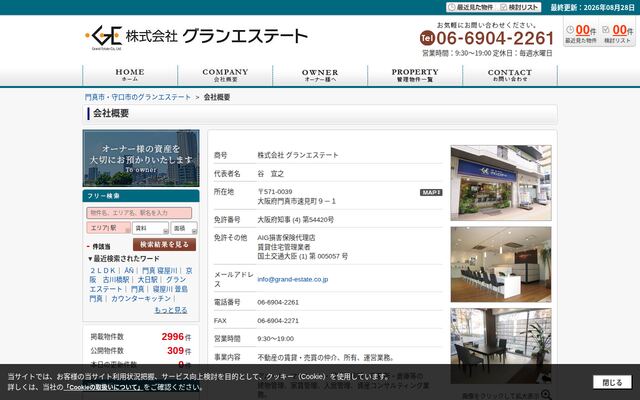Click the license number 大阪府知事 (4) 第54420号

295,220
